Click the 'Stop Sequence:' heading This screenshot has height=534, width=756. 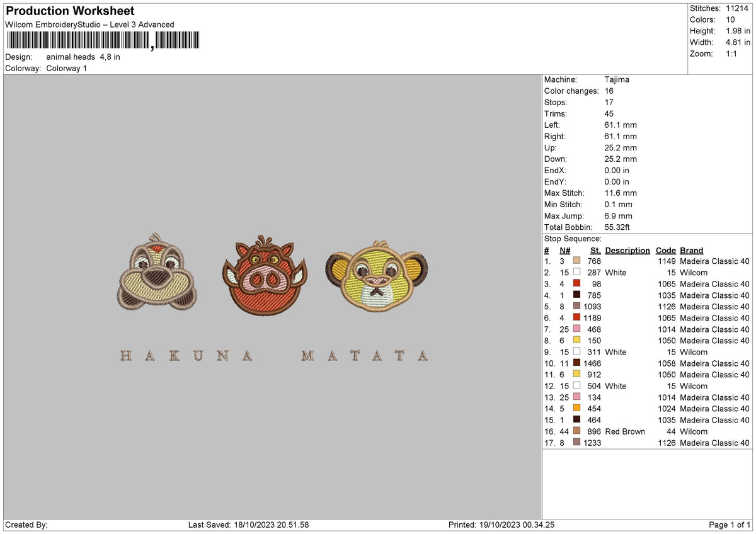click(573, 239)
